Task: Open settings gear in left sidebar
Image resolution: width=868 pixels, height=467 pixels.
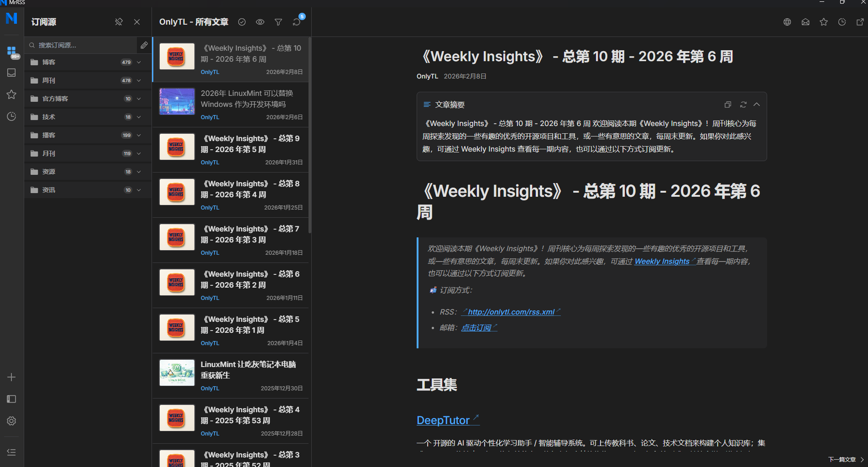Action: 11,421
